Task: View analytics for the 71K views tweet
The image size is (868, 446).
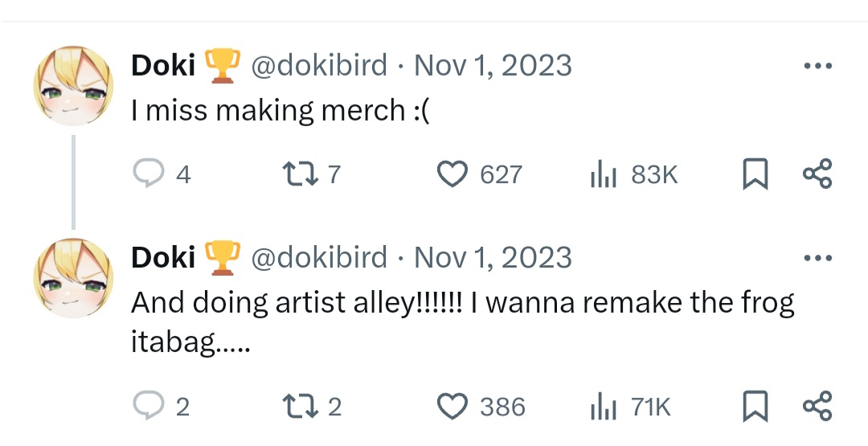Action: point(604,407)
